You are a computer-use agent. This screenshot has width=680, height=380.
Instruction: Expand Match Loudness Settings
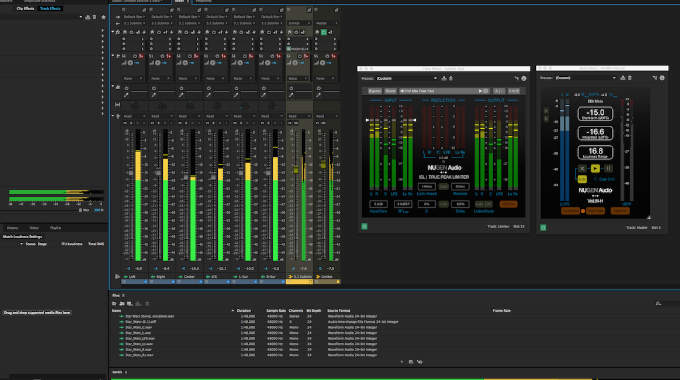click(x=23, y=237)
